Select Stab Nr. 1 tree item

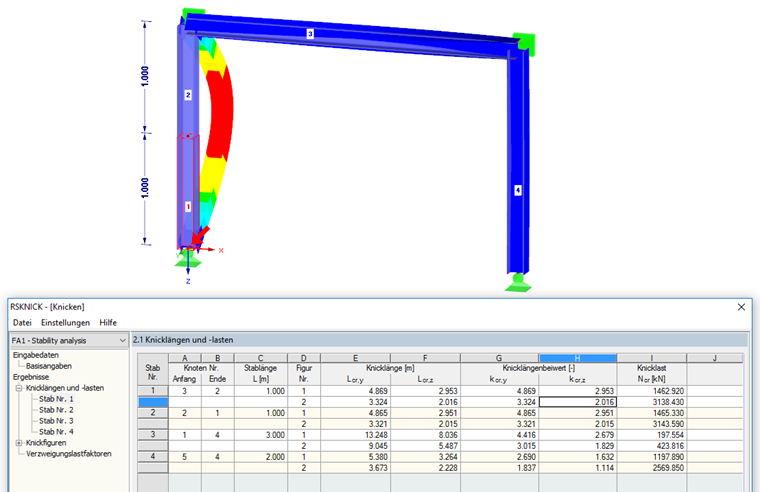click(56, 399)
